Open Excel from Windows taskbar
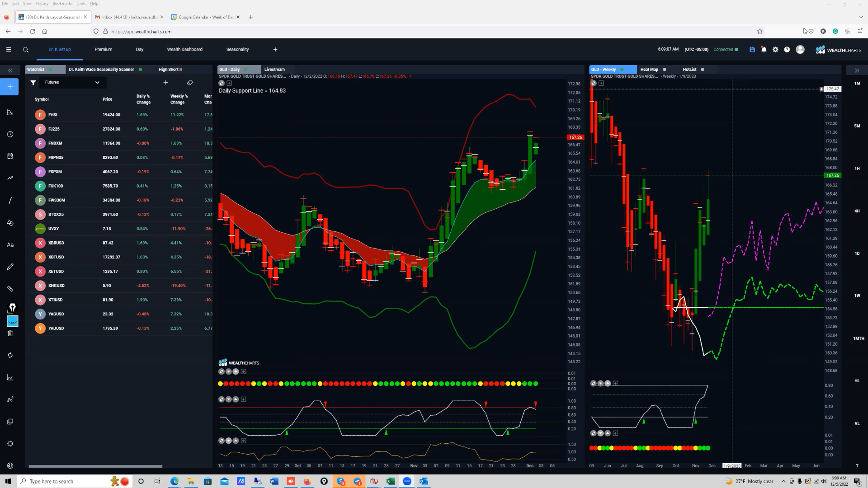Screen dimensions: 868x488 pos(390,481)
